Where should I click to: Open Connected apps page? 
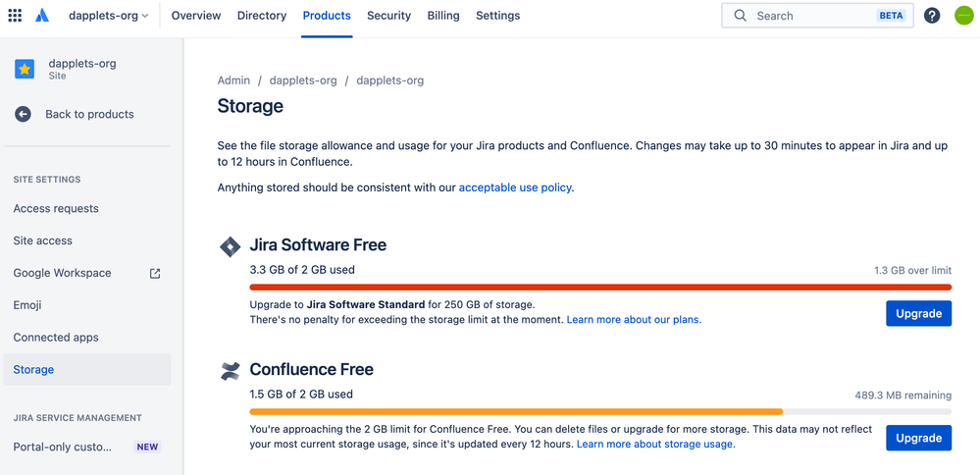coord(87,338)
